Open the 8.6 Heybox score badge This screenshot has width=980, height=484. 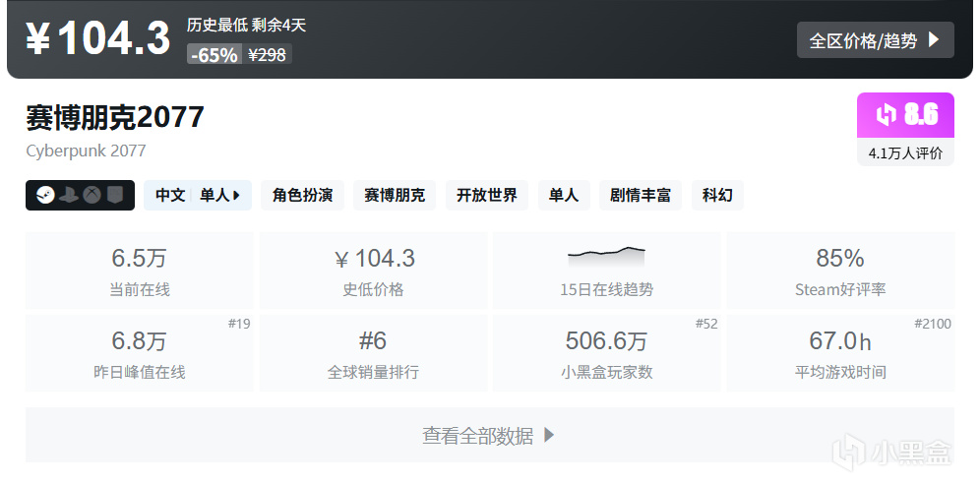tap(905, 115)
